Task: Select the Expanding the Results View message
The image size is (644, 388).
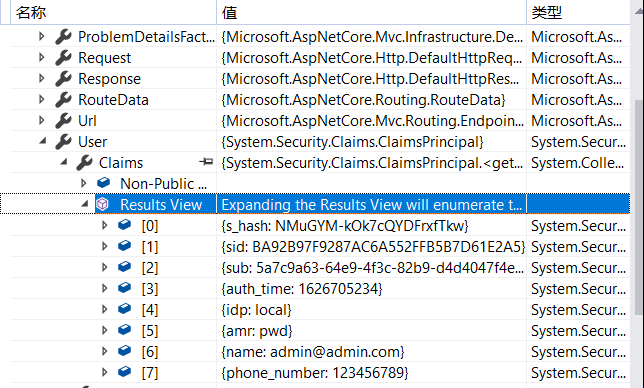Action: click(372, 204)
